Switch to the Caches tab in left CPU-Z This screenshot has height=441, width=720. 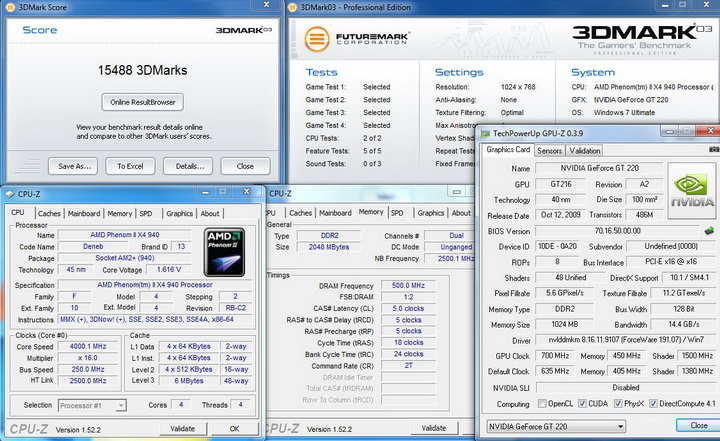49,214
